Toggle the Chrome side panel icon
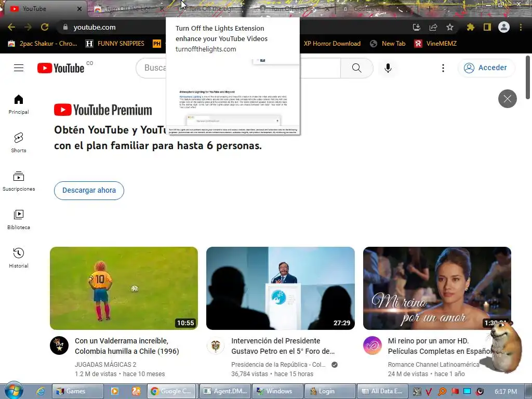The image size is (532, 399). 487,27
